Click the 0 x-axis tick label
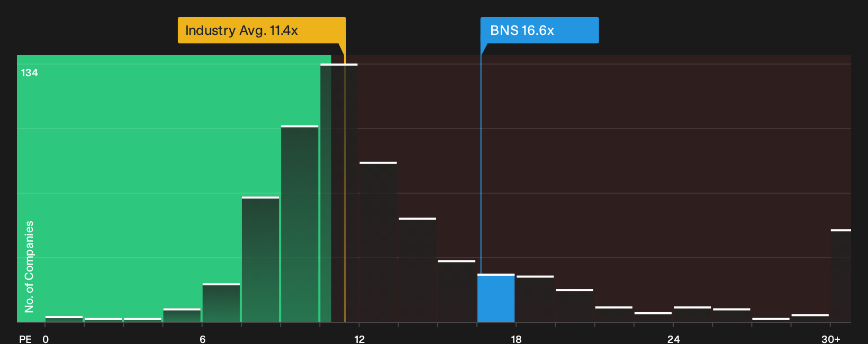Screen dimensions: 868x344 [x=46, y=339]
